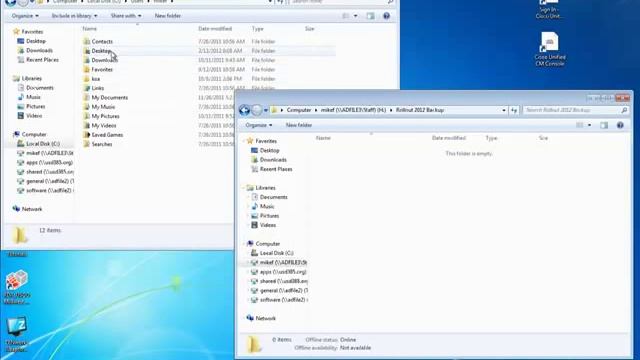This screenshot has width=640, height=360.
Task: Click Computer in the front window breadcrumb
Action: (299, 110)
